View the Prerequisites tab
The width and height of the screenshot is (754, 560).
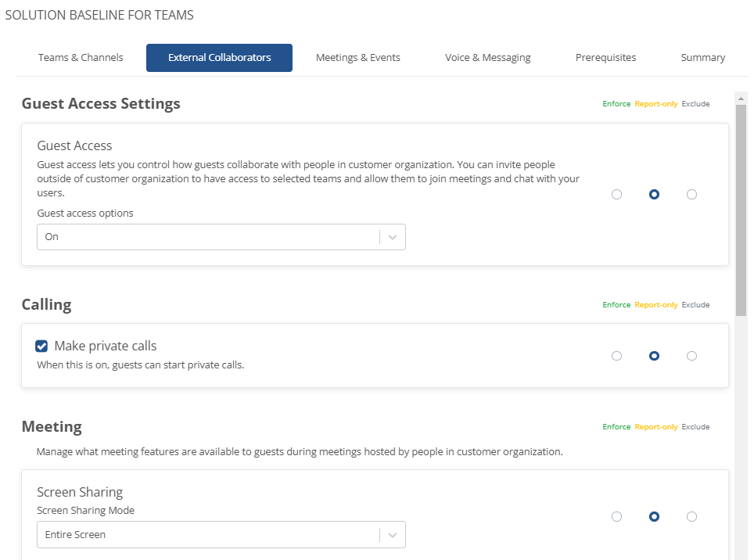coord(605,57)
